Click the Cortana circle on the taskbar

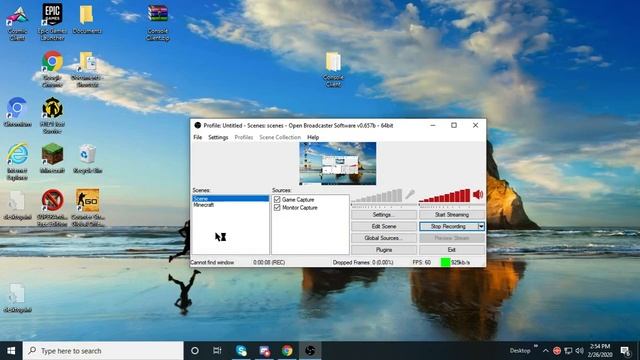coord(195,351)
